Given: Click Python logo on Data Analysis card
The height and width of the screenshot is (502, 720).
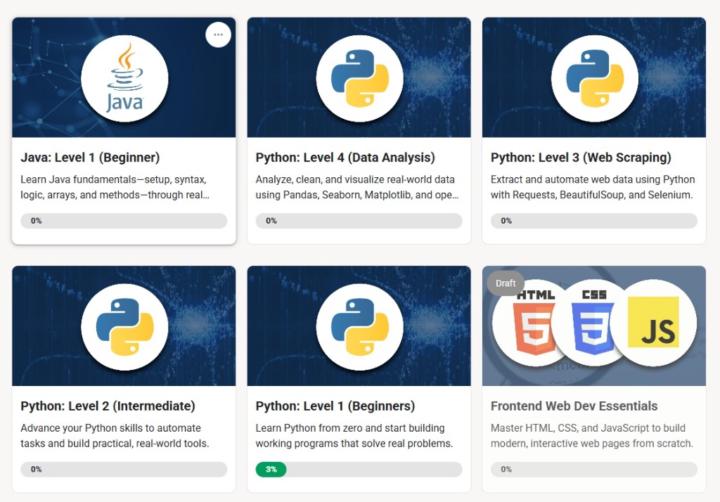Looking at the screenshot, I should 359,78.
